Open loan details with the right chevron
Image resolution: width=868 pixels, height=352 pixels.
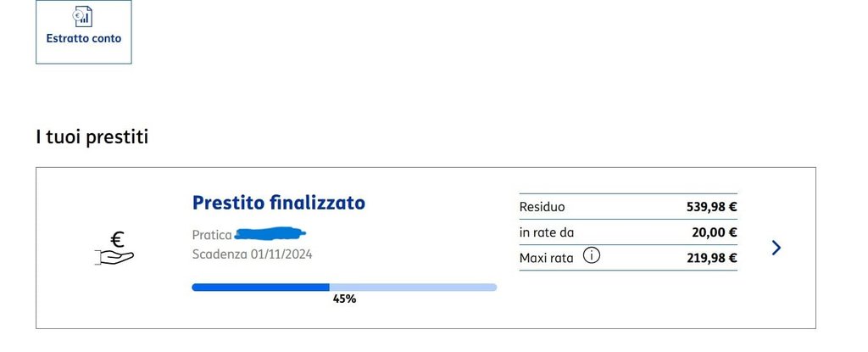click(776, 248)
